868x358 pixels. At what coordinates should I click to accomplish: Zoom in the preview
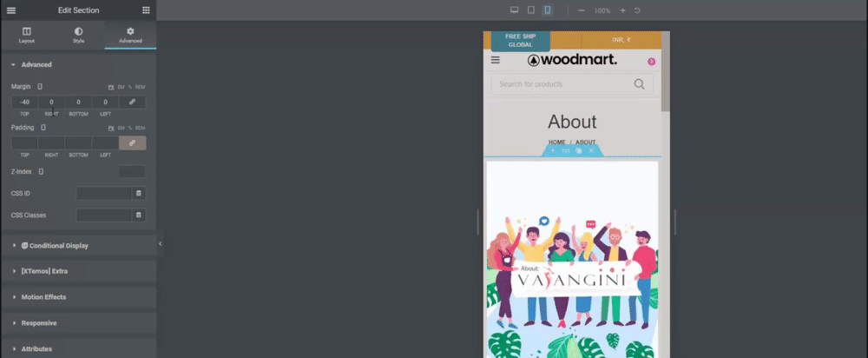(x=622, y=10)
